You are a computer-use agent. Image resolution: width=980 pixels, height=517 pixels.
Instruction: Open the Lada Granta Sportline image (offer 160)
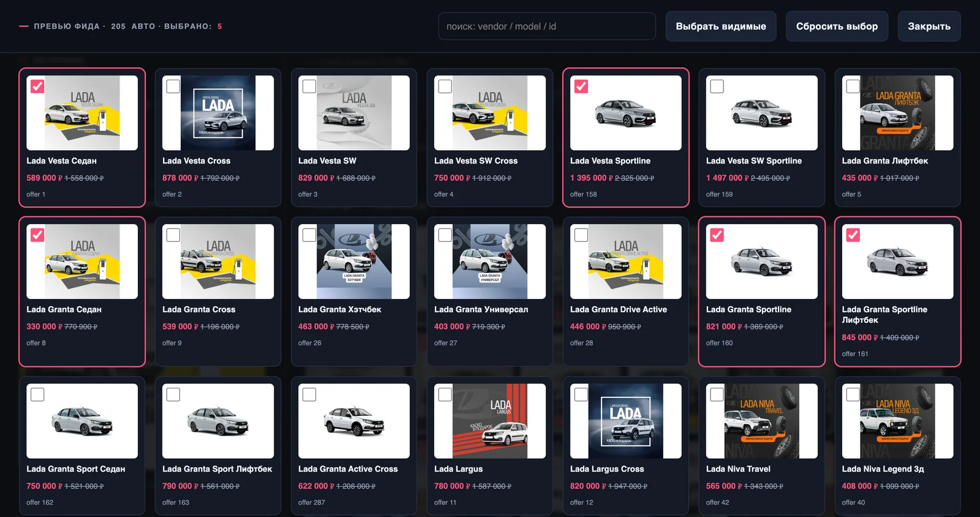pyautogui.click(x=762, y=262)
